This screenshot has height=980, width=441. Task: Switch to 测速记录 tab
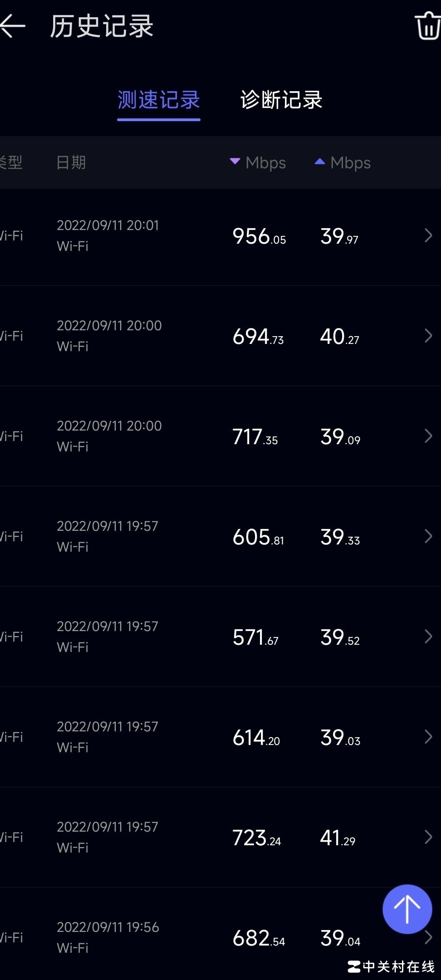click(159, 100)
